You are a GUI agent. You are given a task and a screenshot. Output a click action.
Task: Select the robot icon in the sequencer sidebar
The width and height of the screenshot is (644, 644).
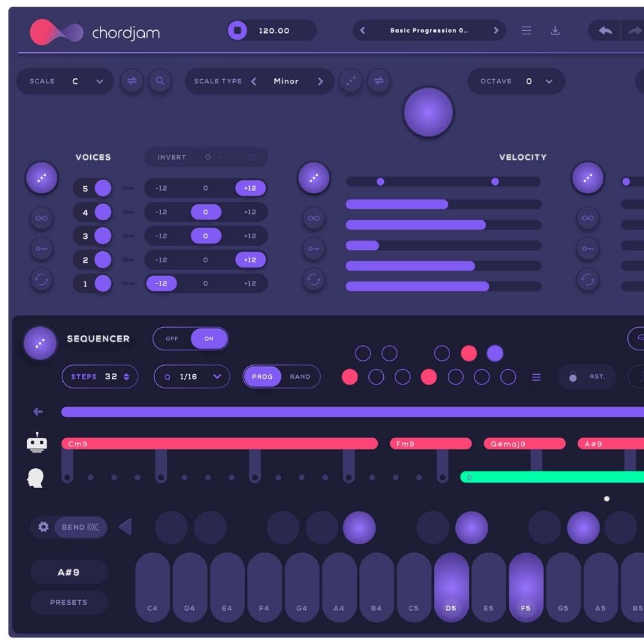tap(37, 444)
